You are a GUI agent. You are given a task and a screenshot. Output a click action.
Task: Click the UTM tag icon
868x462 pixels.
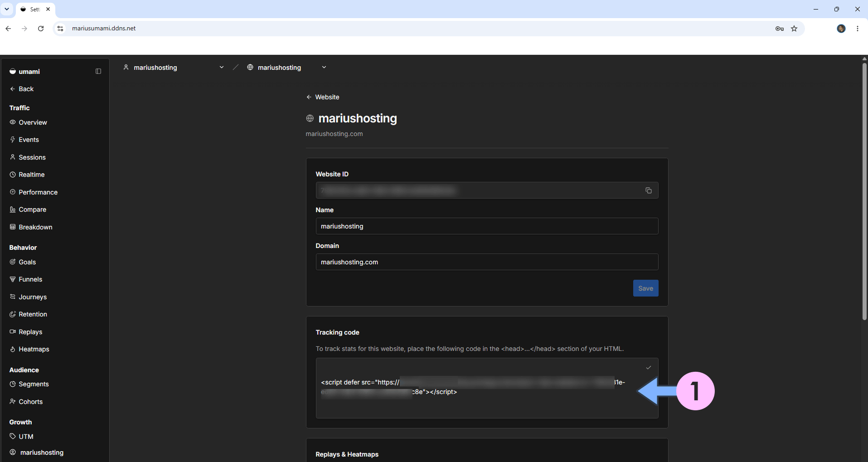click(13, 437)
